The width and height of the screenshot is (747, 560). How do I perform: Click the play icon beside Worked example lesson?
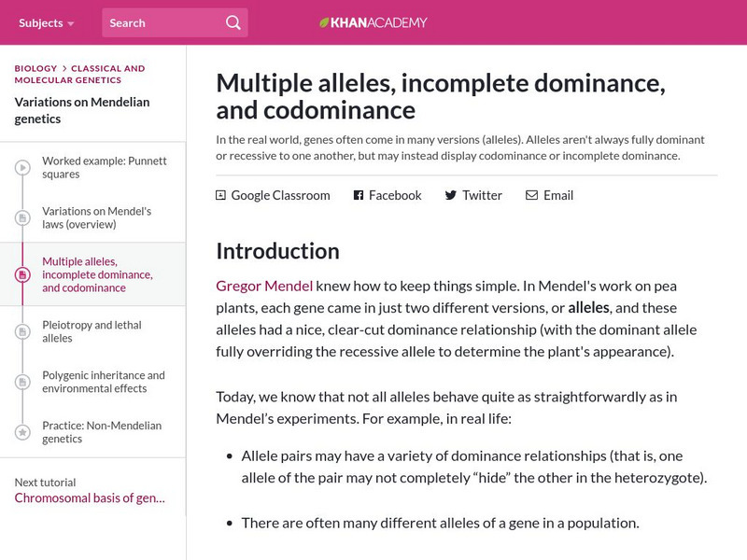pyautogui.click(x=21, y=166)
